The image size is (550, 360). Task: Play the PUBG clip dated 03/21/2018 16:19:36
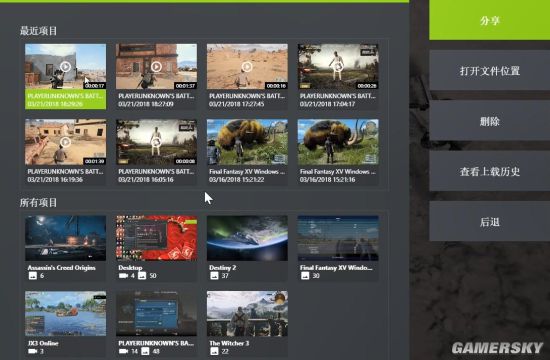point(65,142)
